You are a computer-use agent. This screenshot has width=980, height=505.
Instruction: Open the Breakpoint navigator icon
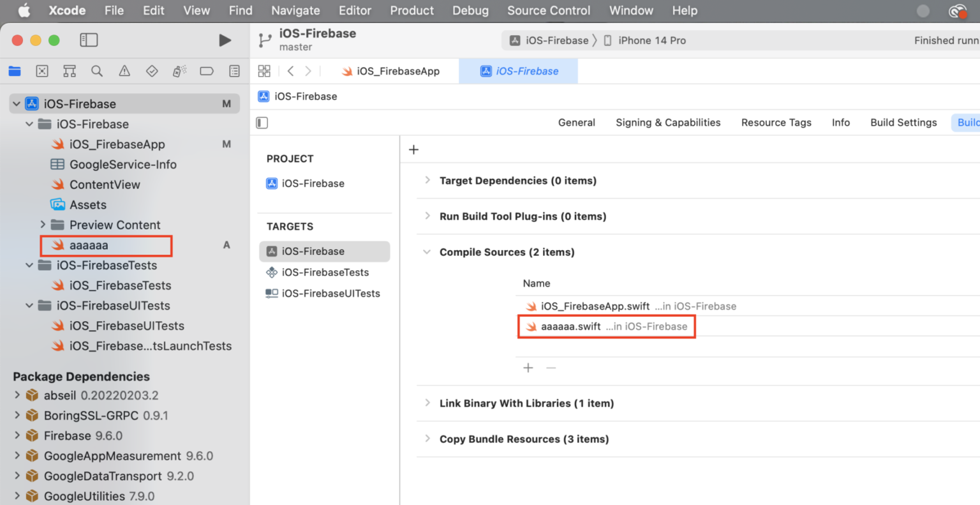[207, 71]
